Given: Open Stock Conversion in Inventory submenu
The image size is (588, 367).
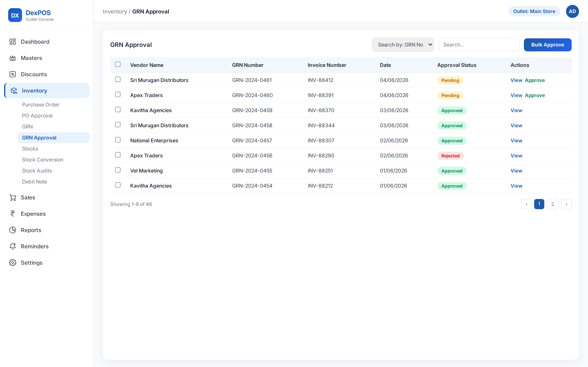Looking at the screenshot, I should (x=42, y=160).
